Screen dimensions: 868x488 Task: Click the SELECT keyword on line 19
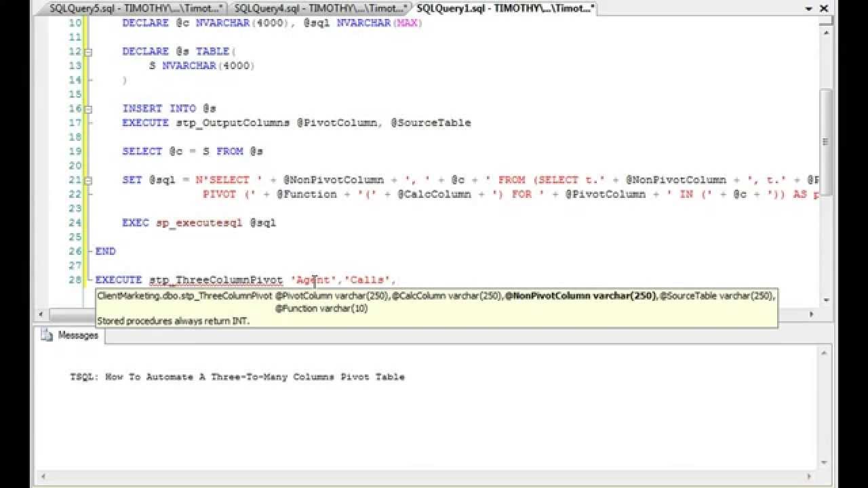[x=142, y=151]
